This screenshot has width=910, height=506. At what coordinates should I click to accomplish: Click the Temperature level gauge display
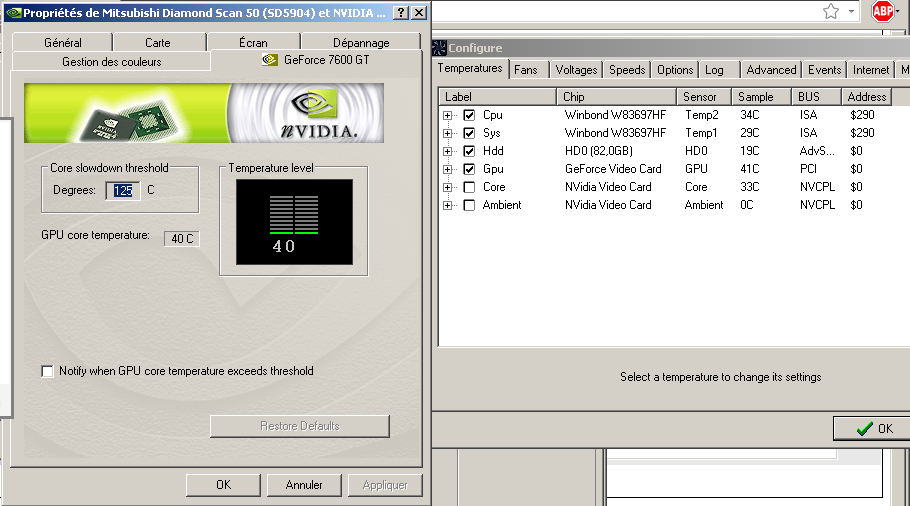294,222
